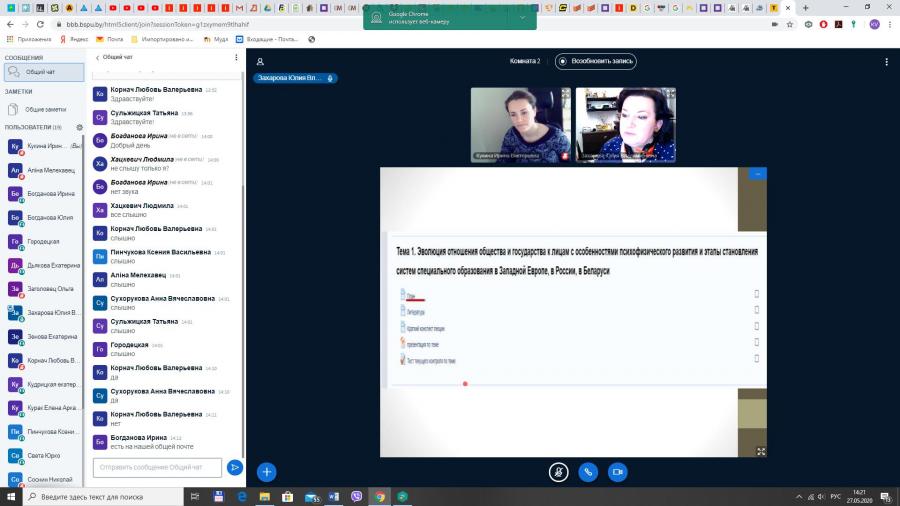Viewport: 900px width, 506px height.
Task: Collapse the Общий чат panel with back chevron
Action: click(x=98, y=57)
